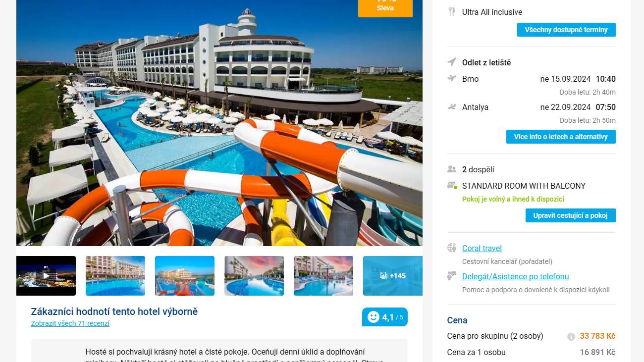Click the fork and knife meal icon
The width and height of the screenshot is (644, 362).
click(451, 11)
